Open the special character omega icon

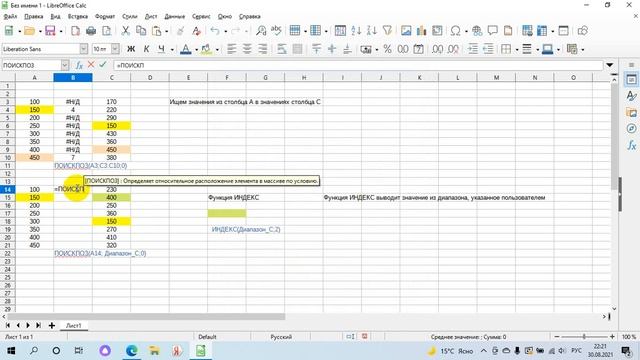pos(456,31)
